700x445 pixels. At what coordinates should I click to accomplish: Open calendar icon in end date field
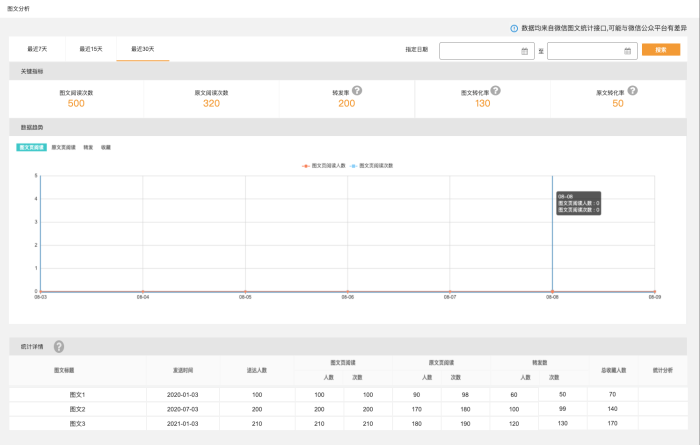click(x=627, y=50)
